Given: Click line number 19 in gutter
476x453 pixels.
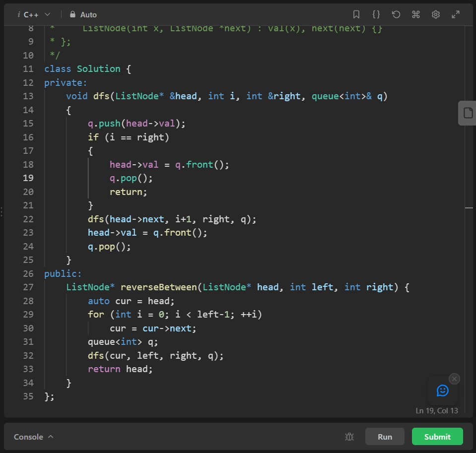Looking at the screenshot, I should 28,178.
